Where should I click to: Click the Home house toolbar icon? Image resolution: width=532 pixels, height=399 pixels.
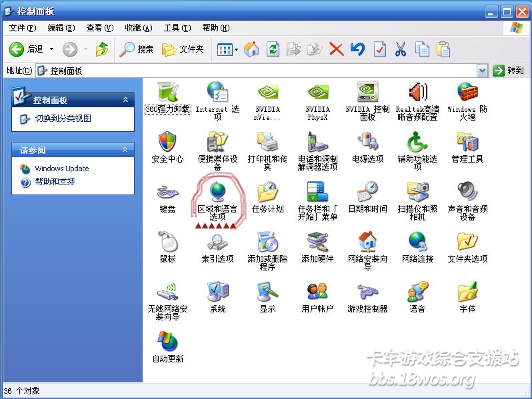click(251, 49)
